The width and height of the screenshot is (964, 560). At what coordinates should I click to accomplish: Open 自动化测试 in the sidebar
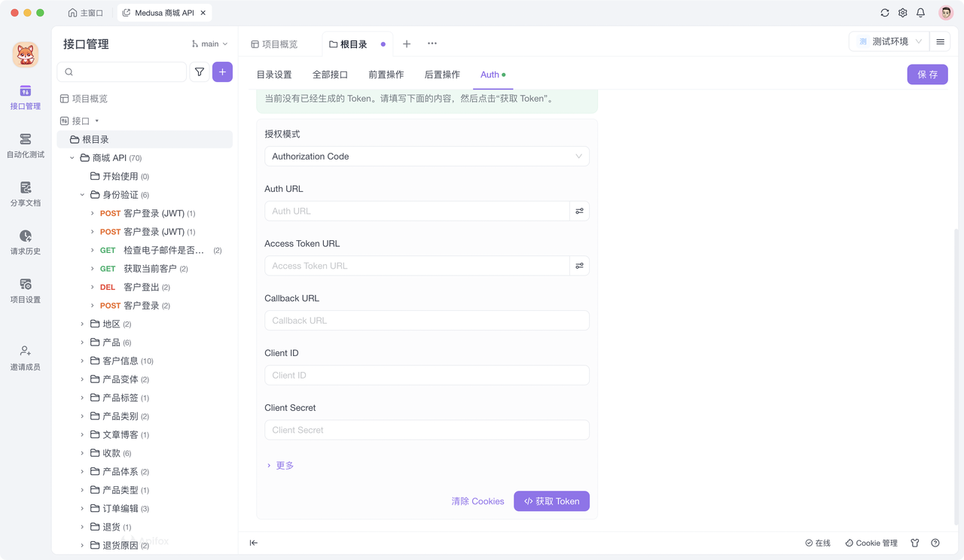pyautogui.click(x=26, y=146)
